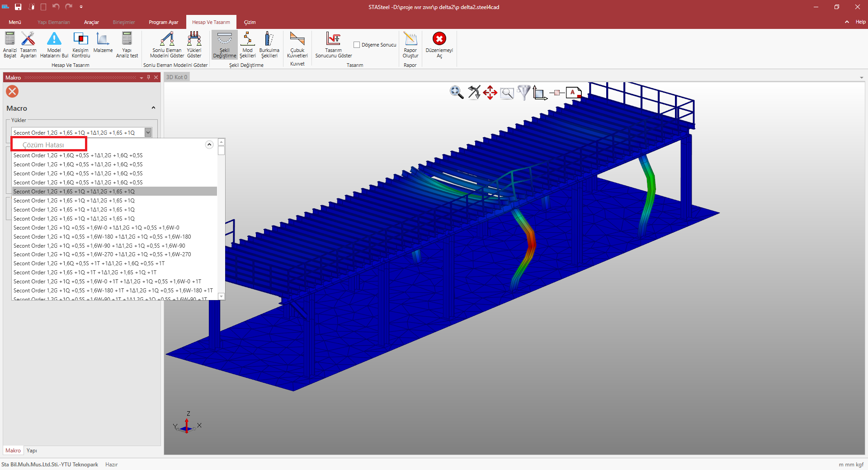
Task: Open the Yükler load combination dropdown
Action: pyautogui.click(x=148, y=132)
